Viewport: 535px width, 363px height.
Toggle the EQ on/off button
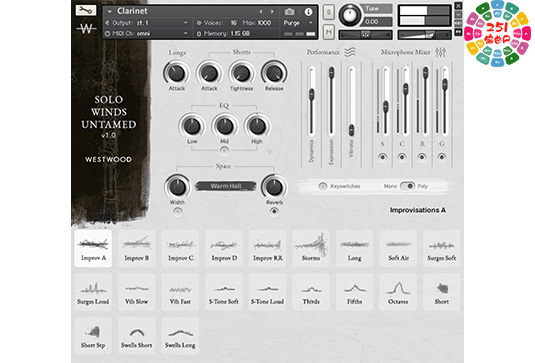click(224, 150)
